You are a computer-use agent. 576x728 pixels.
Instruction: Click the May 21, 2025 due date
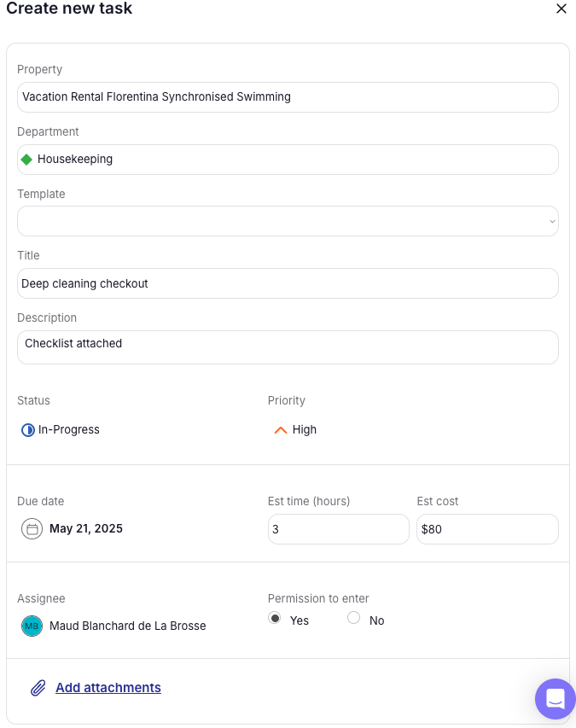[86, 529]
